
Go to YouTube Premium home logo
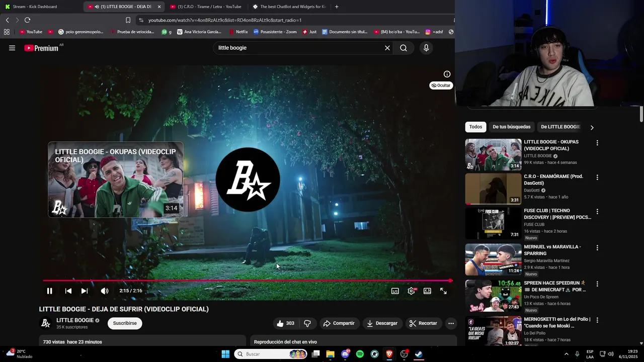[41, 48]
